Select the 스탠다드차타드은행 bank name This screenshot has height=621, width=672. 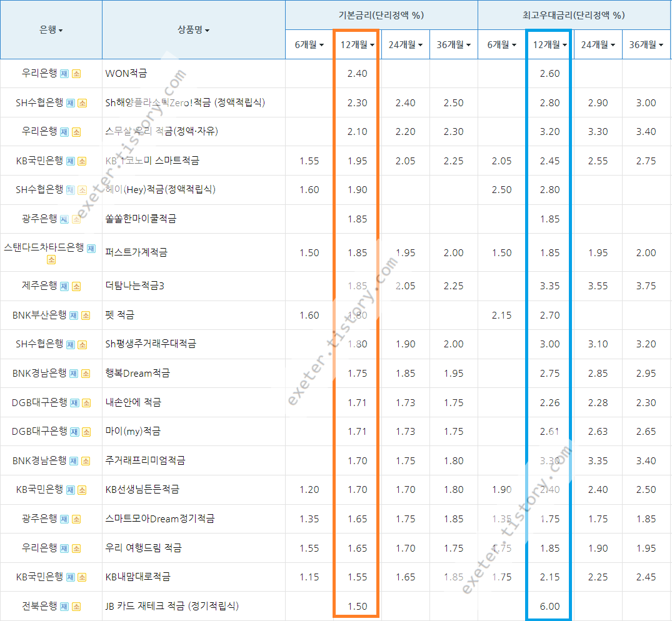tap(44, 247)
